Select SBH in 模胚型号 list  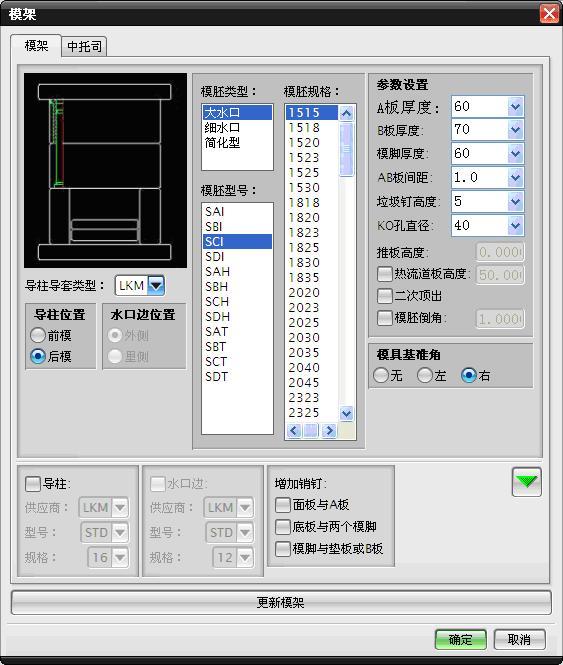pyautogui.click(x=237, y=287)
